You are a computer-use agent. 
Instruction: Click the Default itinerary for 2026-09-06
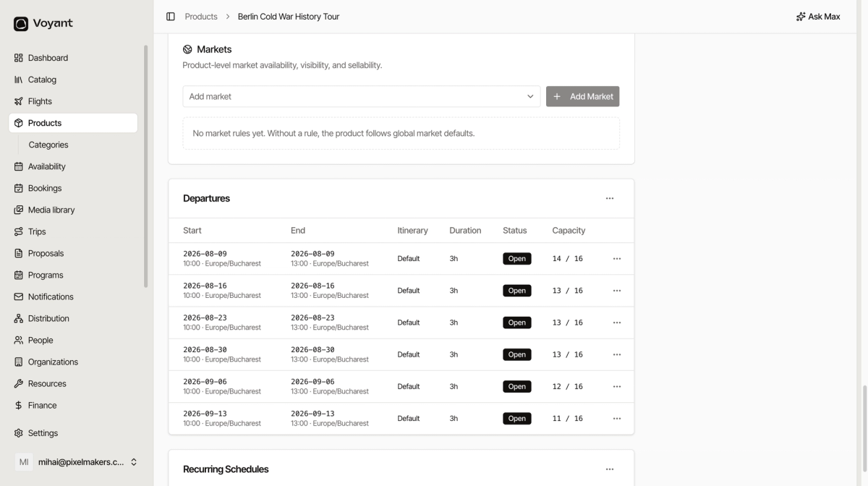click(409, 386)
